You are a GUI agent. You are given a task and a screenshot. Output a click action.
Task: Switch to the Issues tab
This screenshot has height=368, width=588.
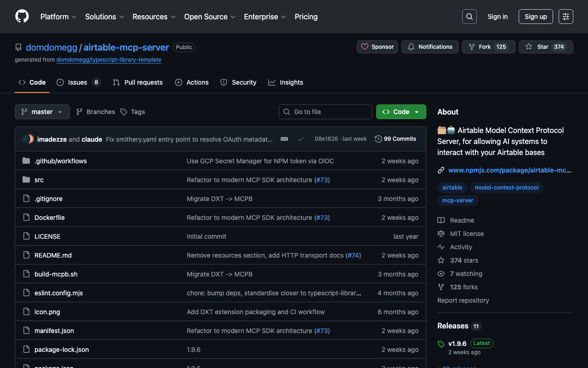[x=78, y=82]
